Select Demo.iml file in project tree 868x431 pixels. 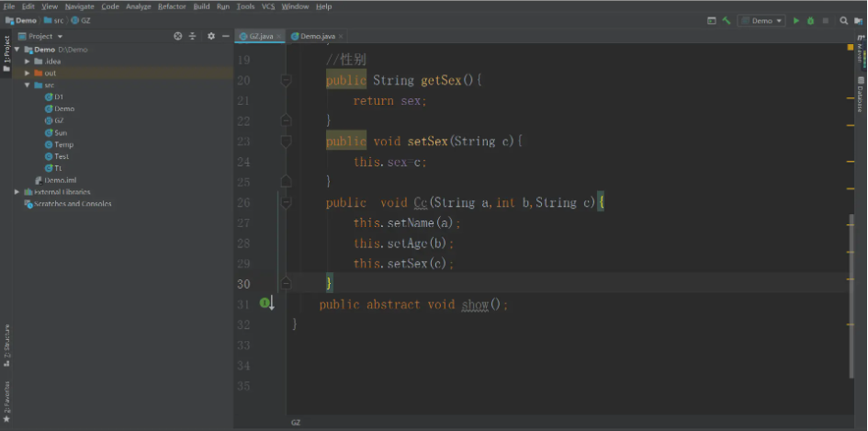click(56, 180)
